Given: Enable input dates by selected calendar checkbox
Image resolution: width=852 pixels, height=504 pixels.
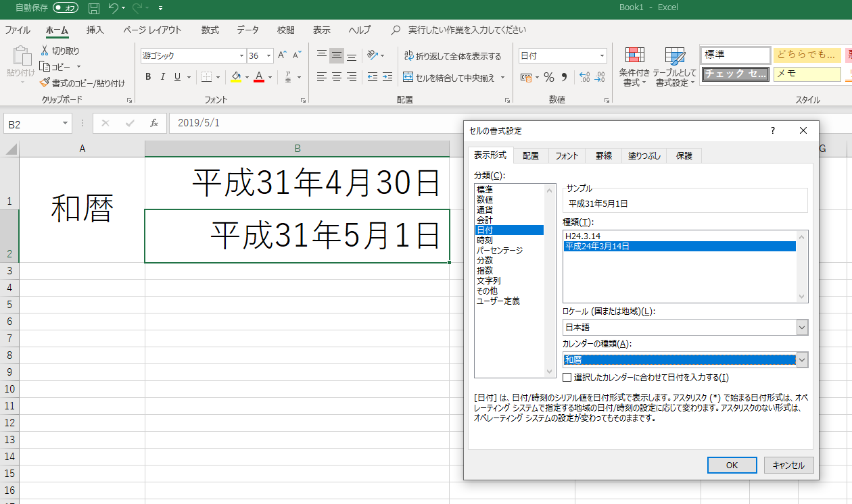Looking at the screenshot, I should tap(568, 378).
